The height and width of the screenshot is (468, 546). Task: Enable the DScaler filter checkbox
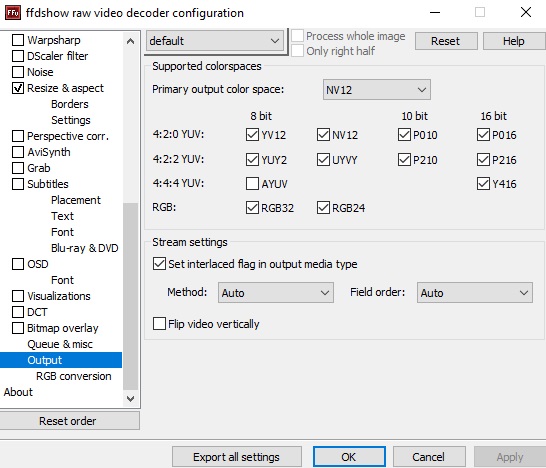[18, 56]
